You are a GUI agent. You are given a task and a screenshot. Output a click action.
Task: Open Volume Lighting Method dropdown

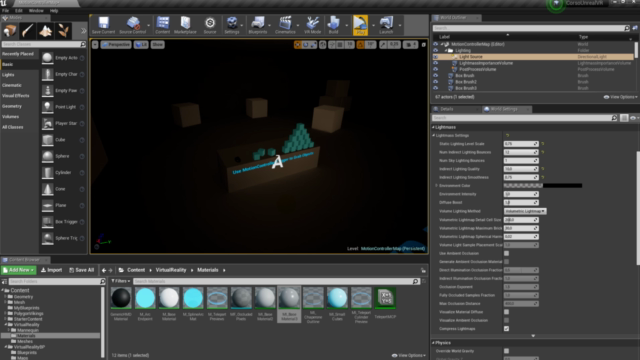click(525, 211)
